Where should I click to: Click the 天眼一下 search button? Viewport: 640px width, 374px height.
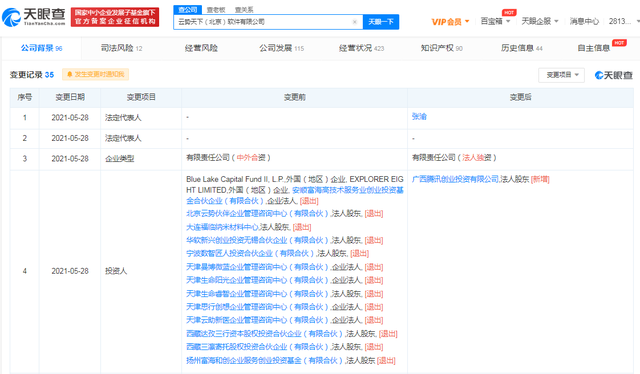tap(381, 22)
